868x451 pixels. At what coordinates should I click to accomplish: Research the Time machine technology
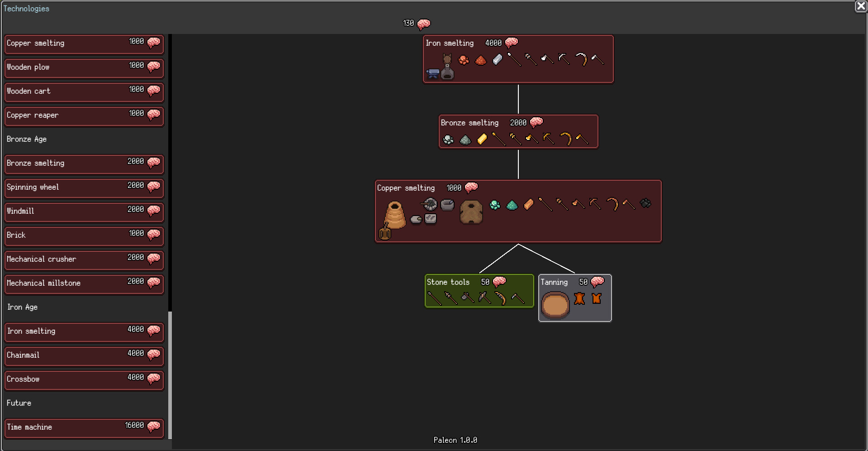tap(84, 428)
